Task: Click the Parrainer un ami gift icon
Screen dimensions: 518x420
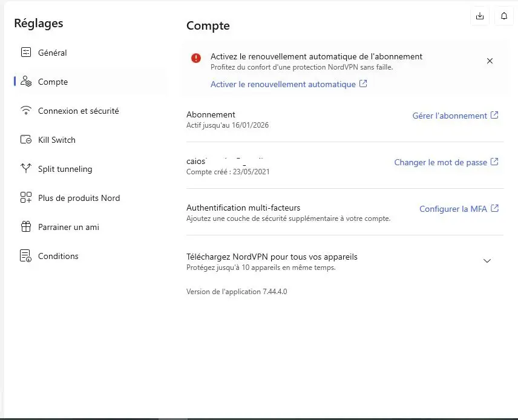Action: click(x=26, y=227)
